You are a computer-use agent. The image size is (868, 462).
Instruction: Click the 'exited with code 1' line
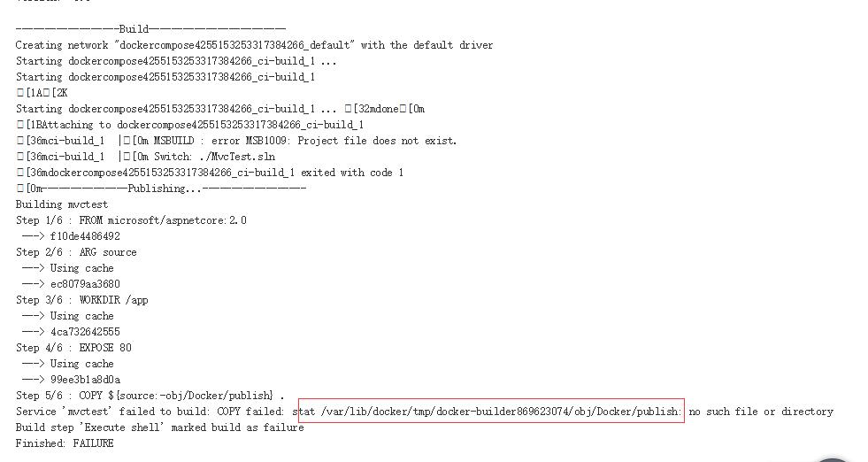(x=209, y=173)
